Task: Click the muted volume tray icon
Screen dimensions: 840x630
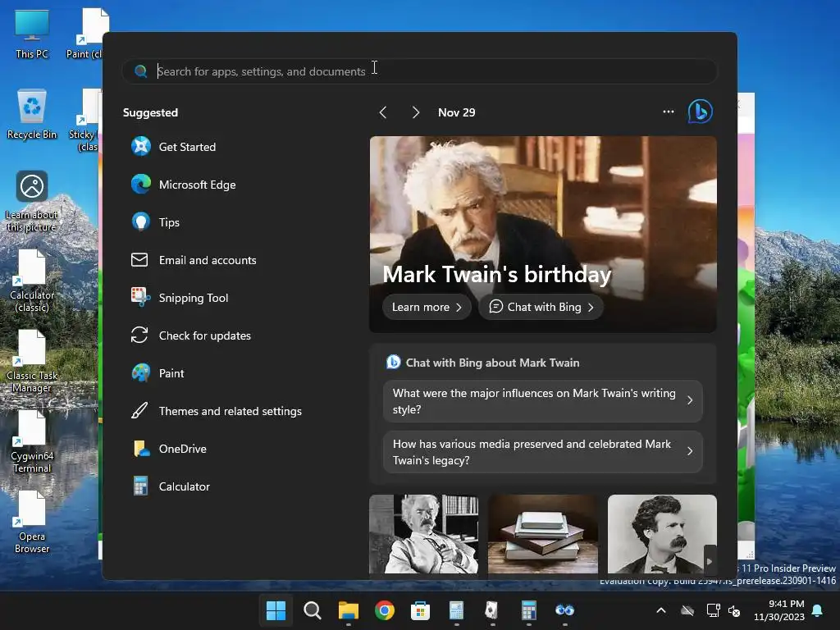Action: click(x=734, y=610)
